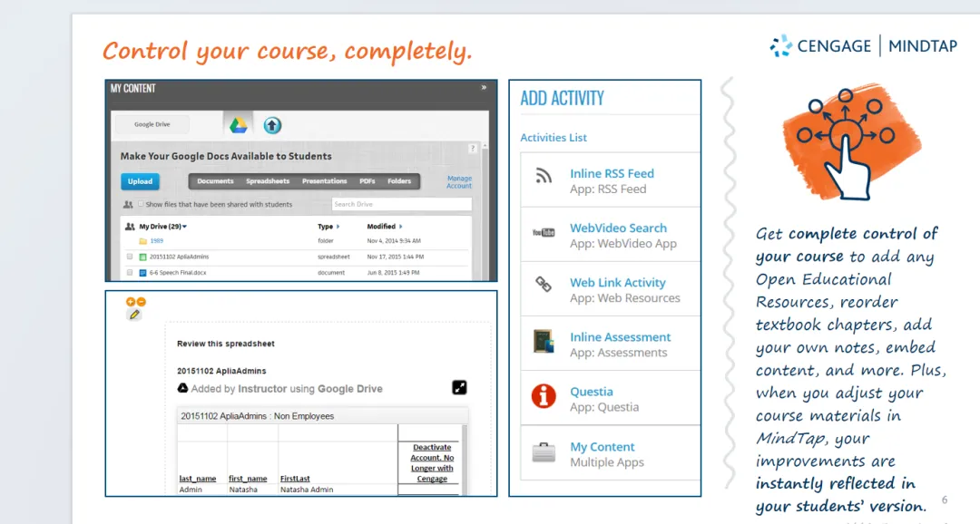Click the last_name column header
980x524 pixels.
[198, 479]
